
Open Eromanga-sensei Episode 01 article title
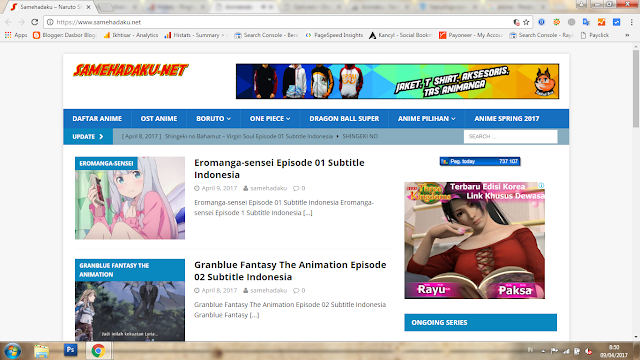coord(279,169)
